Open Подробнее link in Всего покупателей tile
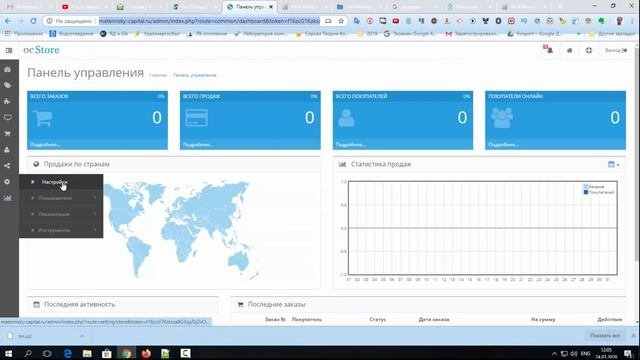The width and height of the screenshot is (640, 360). (x=351, y=145)
